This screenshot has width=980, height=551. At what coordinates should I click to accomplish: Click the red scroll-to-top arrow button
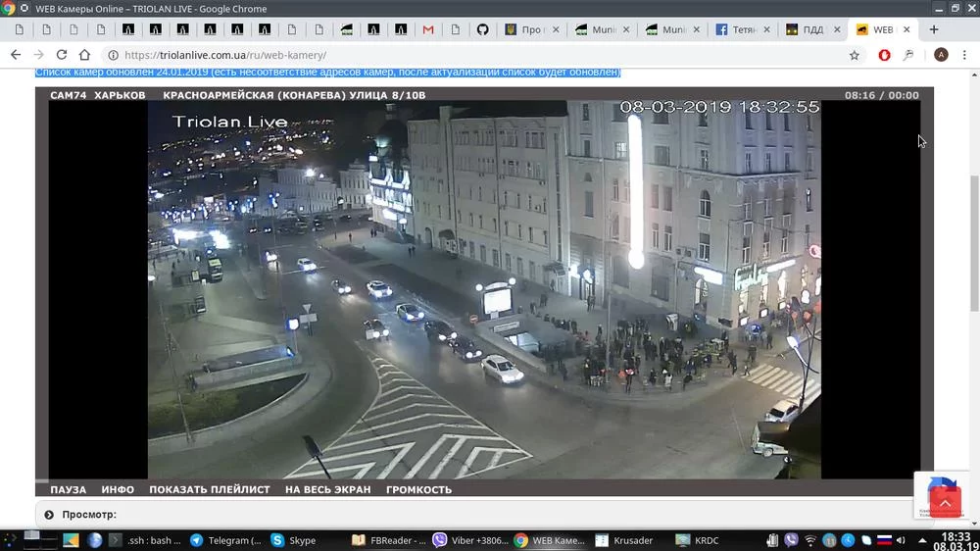pos(945,504)
